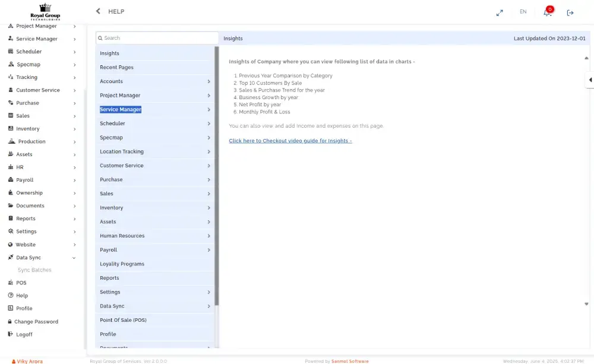Open the notifications bell icon
This screenshot has width=594, height=364.
pos(547,12)
